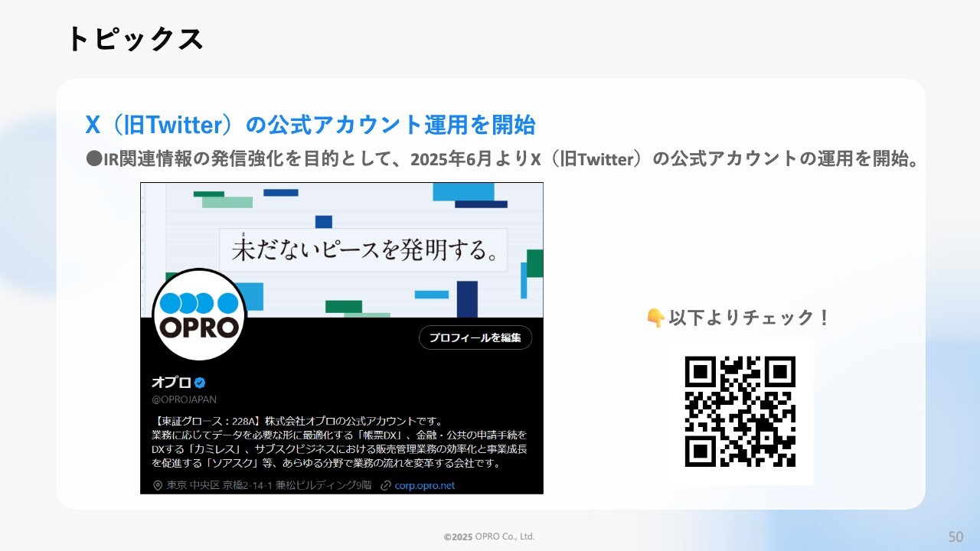Click the location pin icon before 東京
This screenshot has height=551, width=980.
pyautogui.click(x=158, y=485)
